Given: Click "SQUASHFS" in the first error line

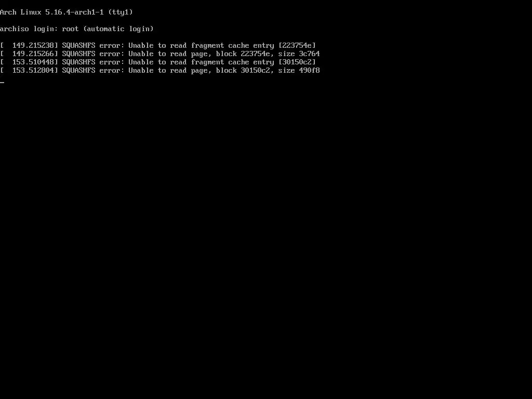Looking at the screenshot, I should click(x=79, y=46).
